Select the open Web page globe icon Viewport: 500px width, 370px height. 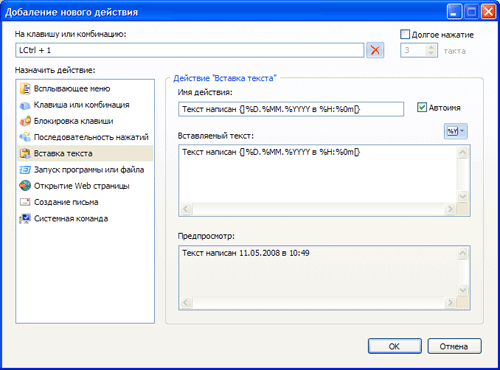coord(25,186)
